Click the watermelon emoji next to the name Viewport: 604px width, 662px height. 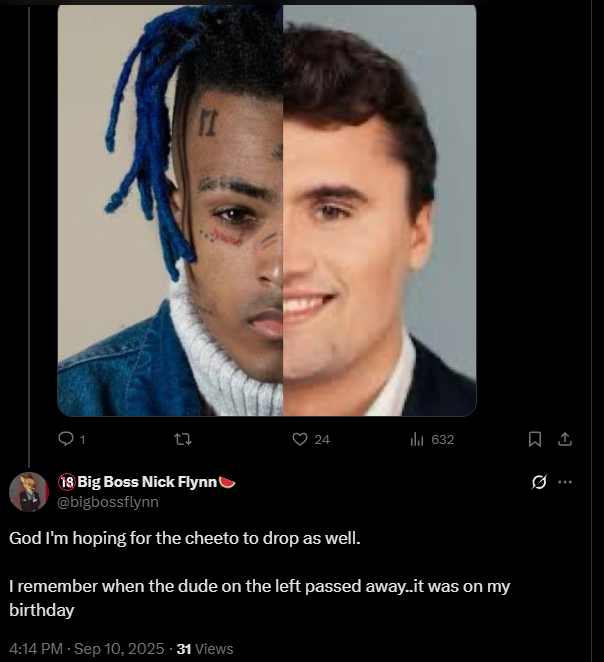tap(227, 482)
